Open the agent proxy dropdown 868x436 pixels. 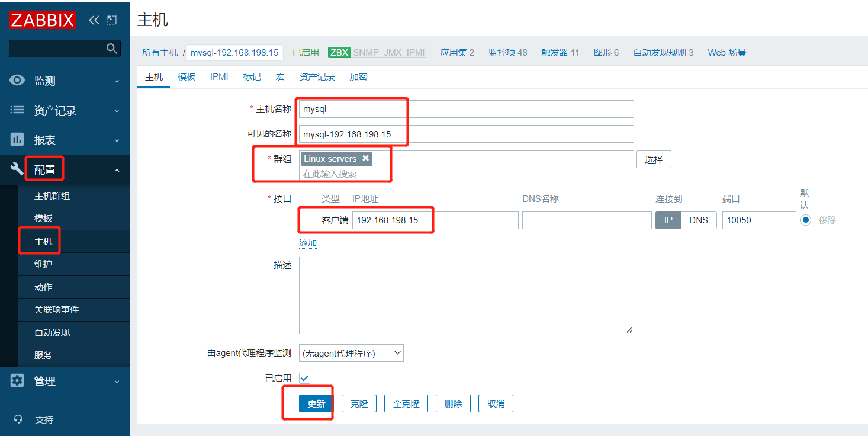point(351,353)
